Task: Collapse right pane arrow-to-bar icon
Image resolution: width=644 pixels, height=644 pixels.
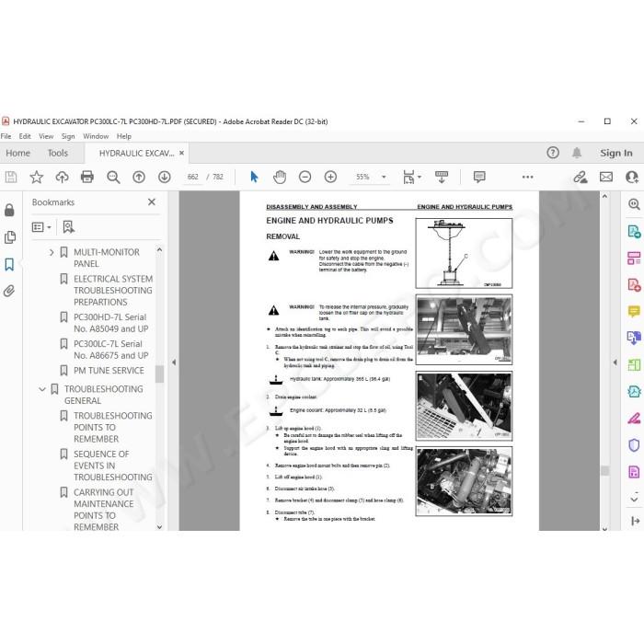Action: (x=635, y=521)
